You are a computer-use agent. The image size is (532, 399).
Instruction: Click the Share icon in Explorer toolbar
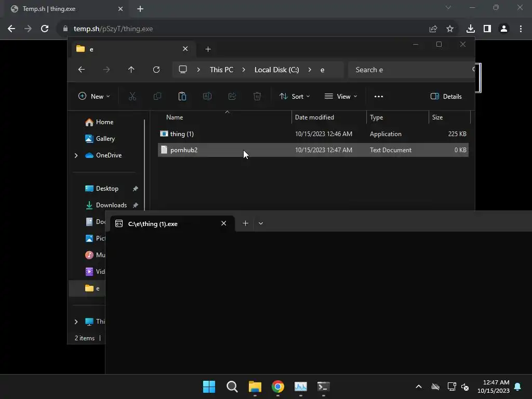point(232,96)
